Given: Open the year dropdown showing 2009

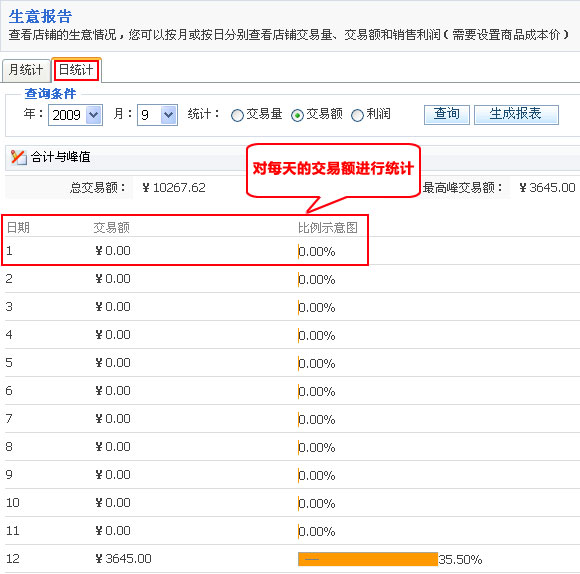Looking at the screenshot, I should pyautogui.click(x=75, y=115).
